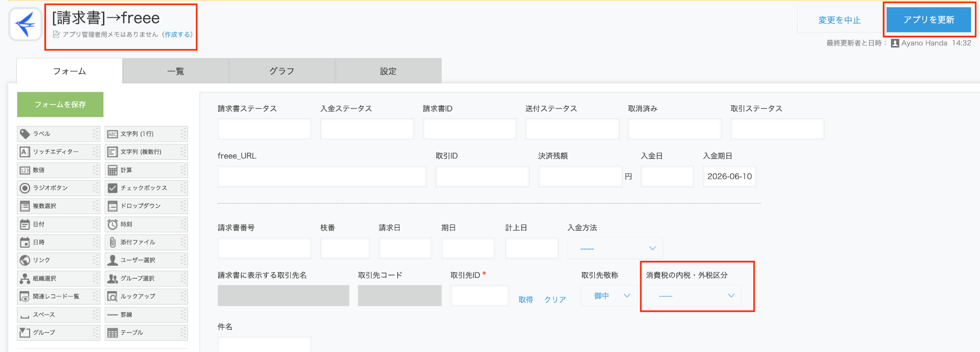Click the 請求書ID input field
This screenshot has height=352, width=980.
pos(469,129)
